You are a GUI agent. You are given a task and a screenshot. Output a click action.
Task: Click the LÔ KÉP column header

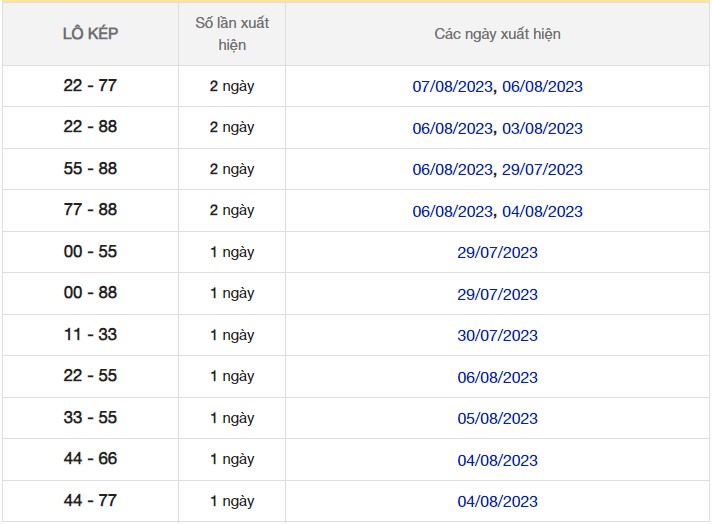[90, 34]
